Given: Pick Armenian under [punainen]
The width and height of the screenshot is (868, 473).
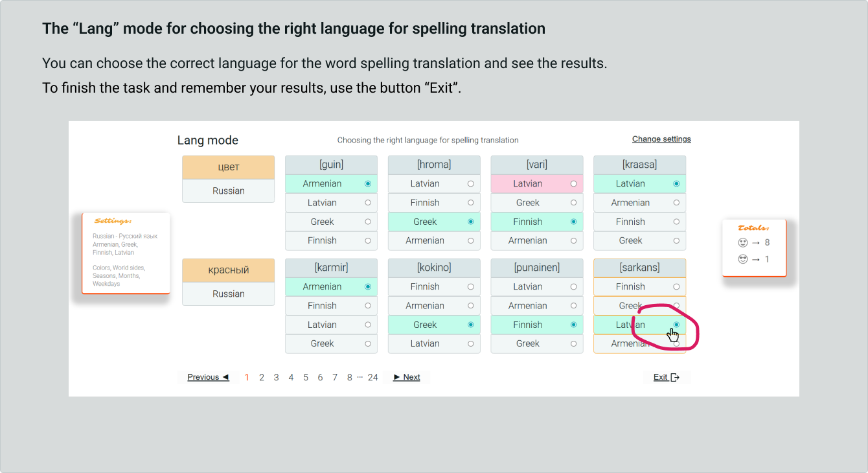Looking at the screenshot, I should click(537, 306).
